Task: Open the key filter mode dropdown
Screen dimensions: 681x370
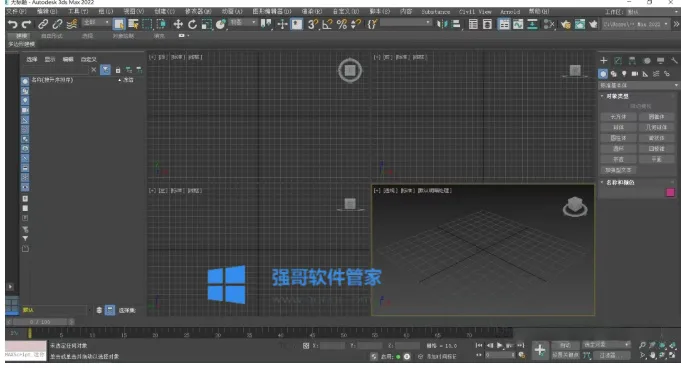Action: click(x=606, y=344)
